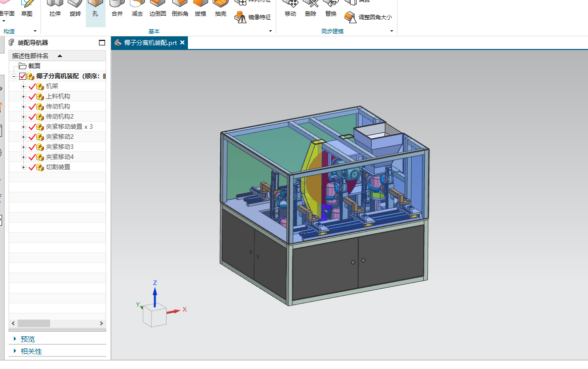Open the 同步建模 group dropdown arrow
588x369 pixels.
click(391, 31)
